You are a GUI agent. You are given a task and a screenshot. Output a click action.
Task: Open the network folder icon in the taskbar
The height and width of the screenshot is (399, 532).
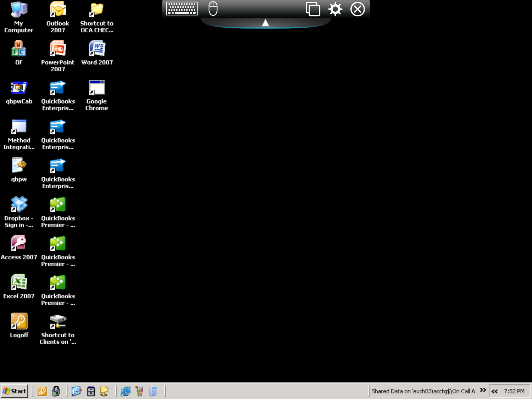coord(104,391)
